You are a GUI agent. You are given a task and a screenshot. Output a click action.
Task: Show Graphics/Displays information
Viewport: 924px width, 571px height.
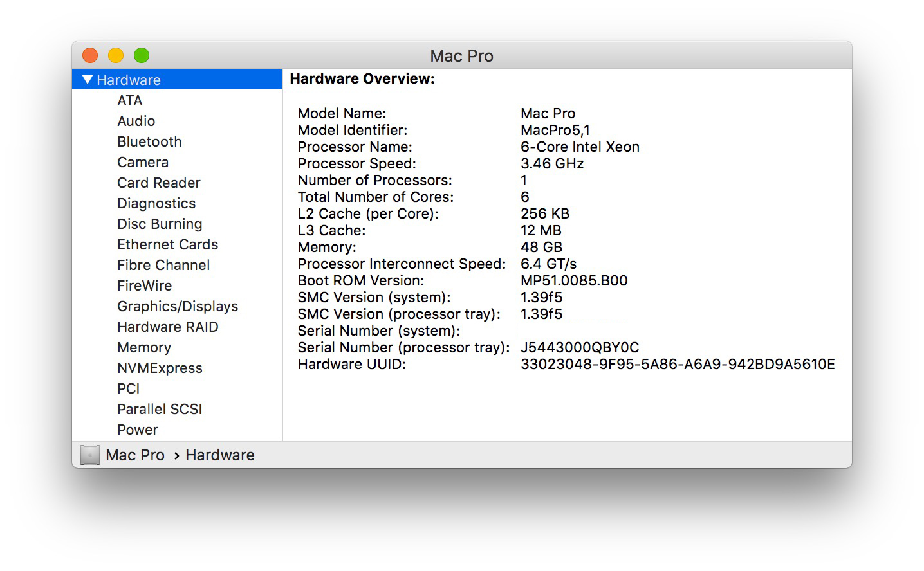[x=178, y=306]
